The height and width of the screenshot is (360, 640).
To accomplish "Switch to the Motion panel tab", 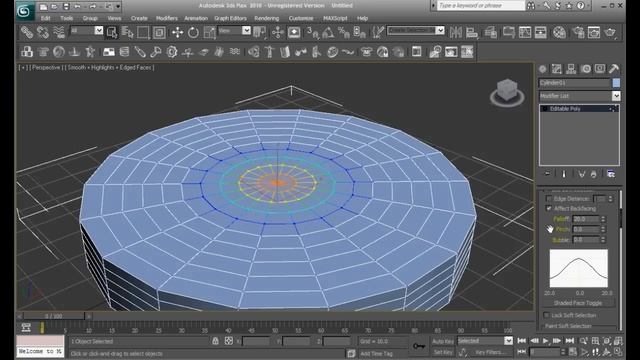I will coord(586,69).
